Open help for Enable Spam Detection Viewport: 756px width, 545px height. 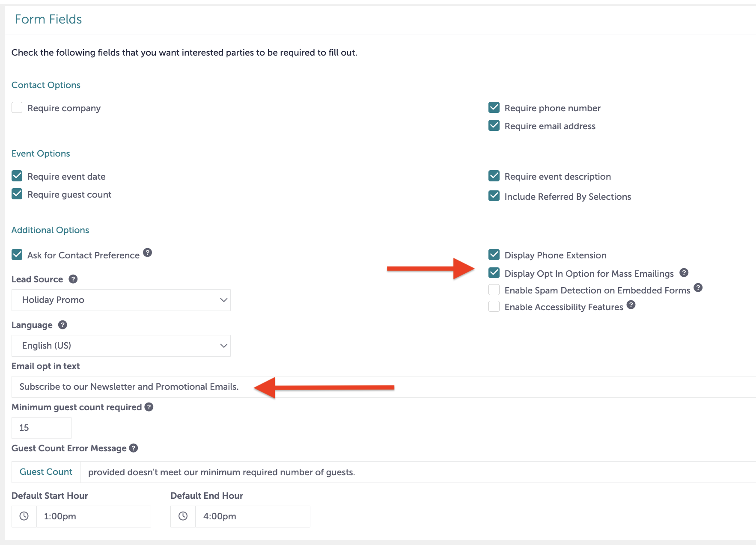pyautogui.click(x=698, y=288)
